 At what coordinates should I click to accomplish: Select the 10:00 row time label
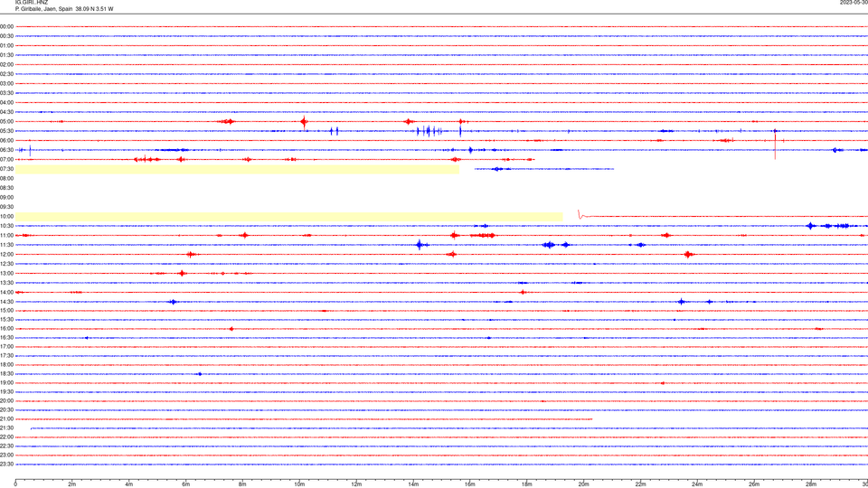pyautogui.click(x=6, y=216)
